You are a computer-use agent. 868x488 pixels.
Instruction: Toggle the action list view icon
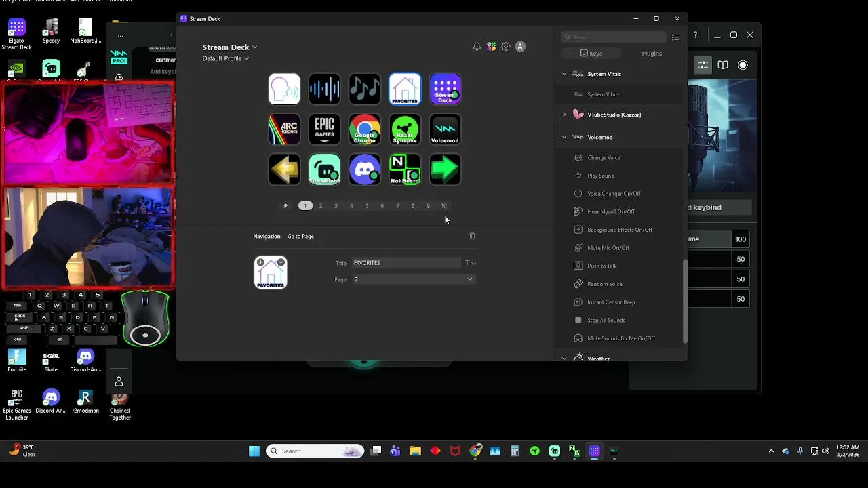(675, 37)
